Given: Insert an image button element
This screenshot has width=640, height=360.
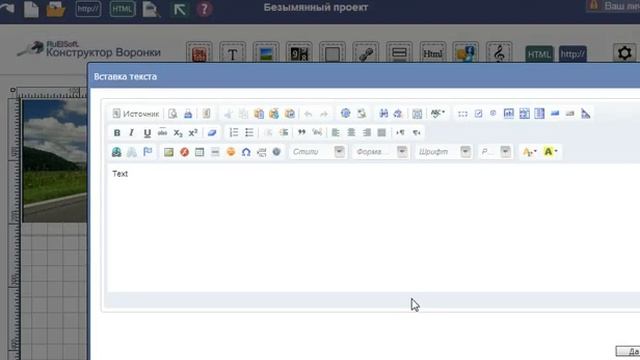Looking at the screenshot, I should pyautogui.click(x=570, y=113).
